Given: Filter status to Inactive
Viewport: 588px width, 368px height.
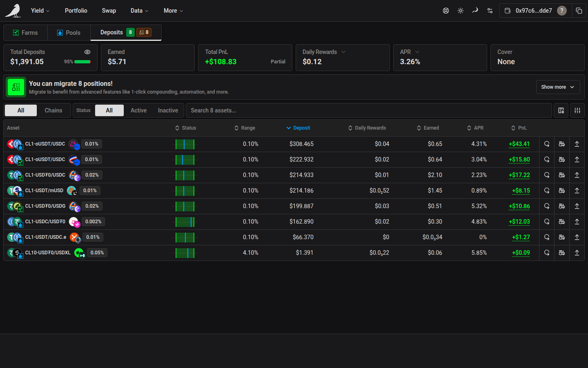Looking at the screenshot, I should tap(168, 110).
